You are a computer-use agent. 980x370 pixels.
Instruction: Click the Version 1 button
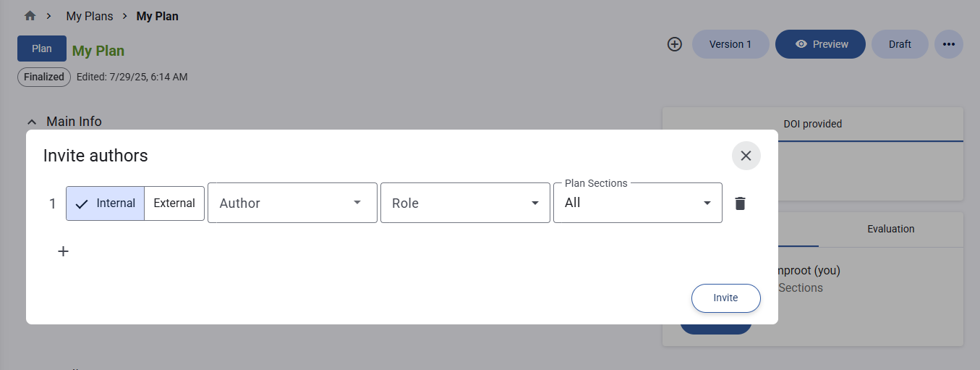click(x=730, y=44)
